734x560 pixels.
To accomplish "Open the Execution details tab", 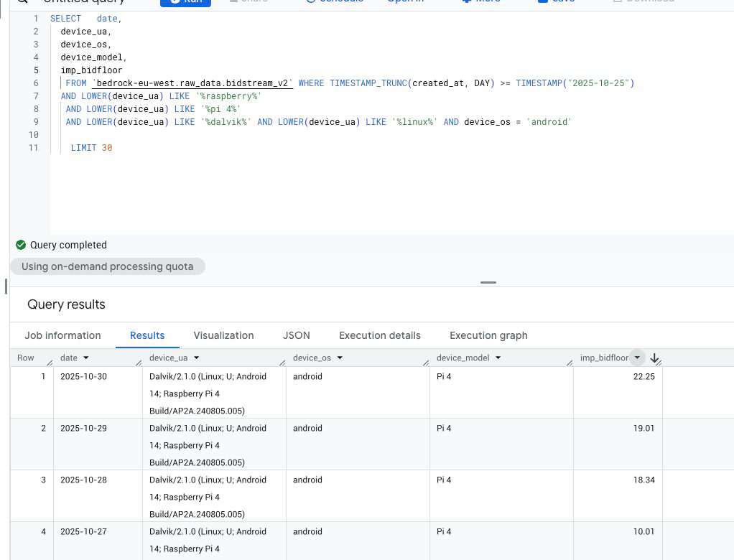I will 380,335.
